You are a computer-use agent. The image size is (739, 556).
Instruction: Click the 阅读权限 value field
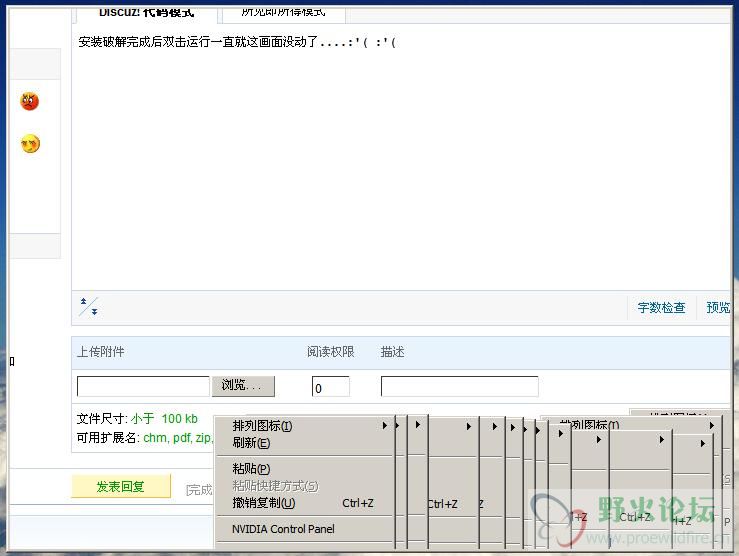(330, 386)
